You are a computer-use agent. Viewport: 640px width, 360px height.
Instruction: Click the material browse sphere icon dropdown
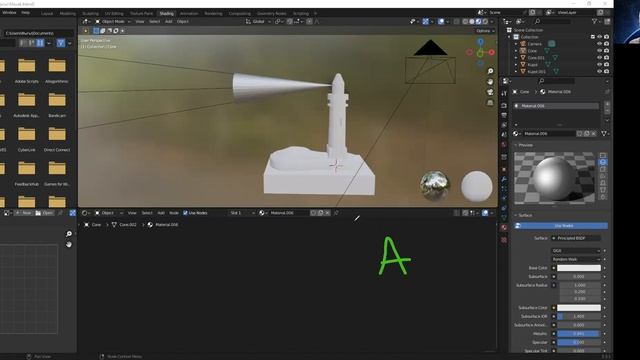tap(517, 133)
